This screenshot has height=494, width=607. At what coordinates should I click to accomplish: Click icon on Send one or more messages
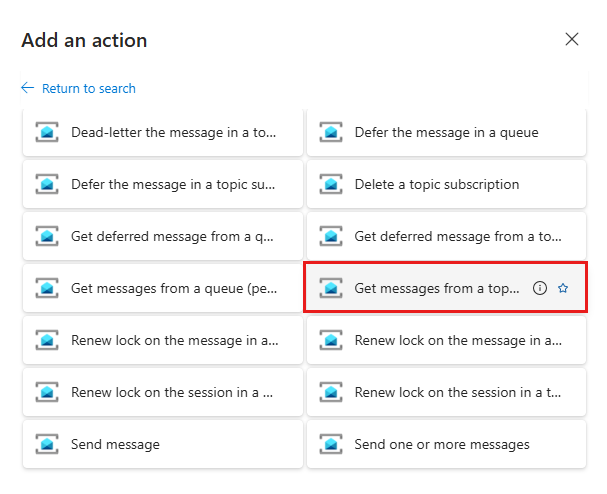pyautogui.click(x=331, y=444)
